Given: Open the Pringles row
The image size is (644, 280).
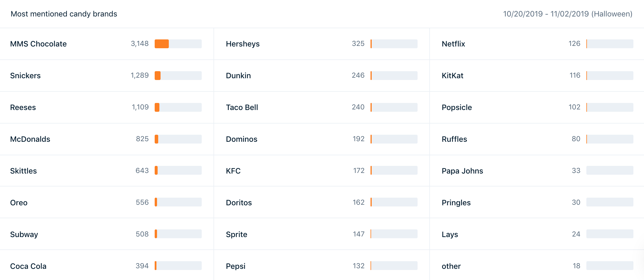Looking at the screenshot, I should tap(537, 202).
